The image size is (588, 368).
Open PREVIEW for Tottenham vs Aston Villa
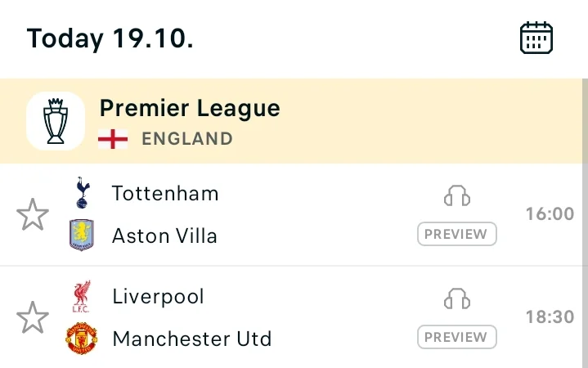coord(457,234)
